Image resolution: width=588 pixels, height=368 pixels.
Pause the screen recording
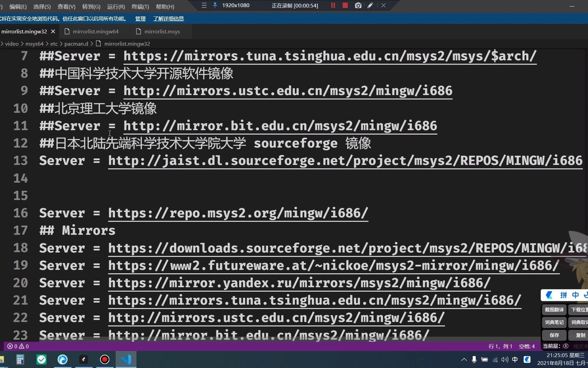point(333,5)
